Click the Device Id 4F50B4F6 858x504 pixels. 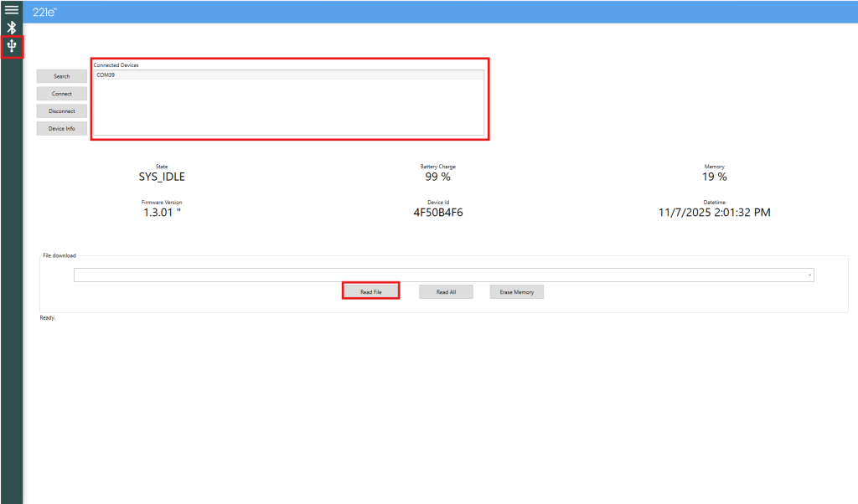click(437, 213)
